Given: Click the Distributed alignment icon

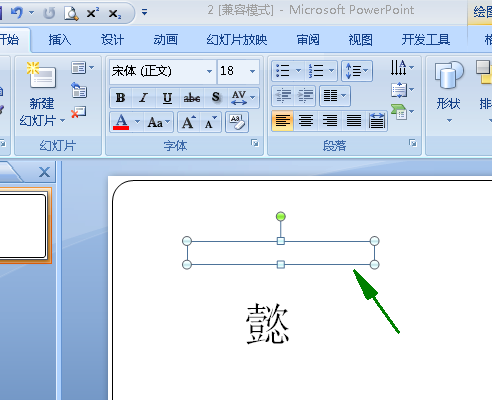Looking at the screenshot, I should pos(377,121).
